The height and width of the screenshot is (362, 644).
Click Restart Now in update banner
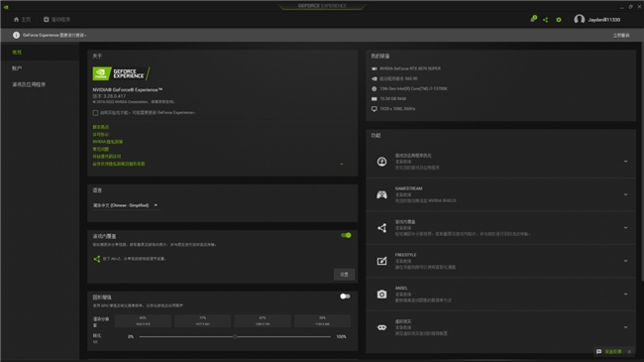pyautogui.click(x=621, y=36)
